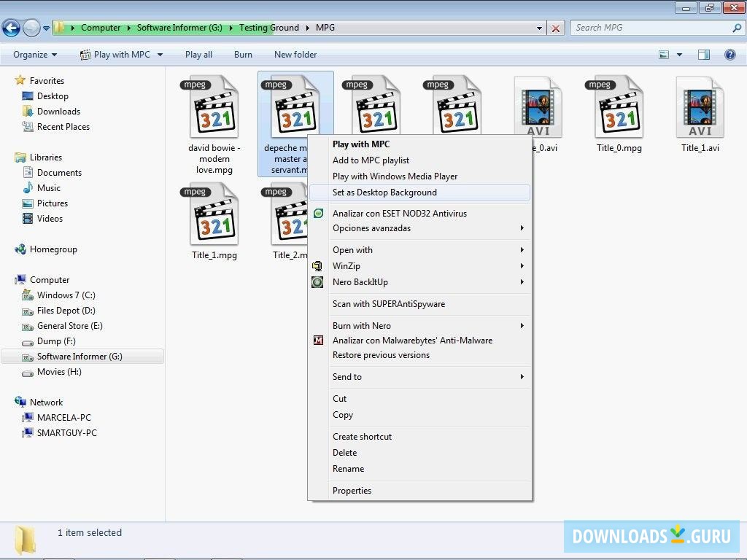This screenshot has height=560, width=747.
Task: Click the Music library note icon
Action: pyautogui.click(x=28, y=187)
